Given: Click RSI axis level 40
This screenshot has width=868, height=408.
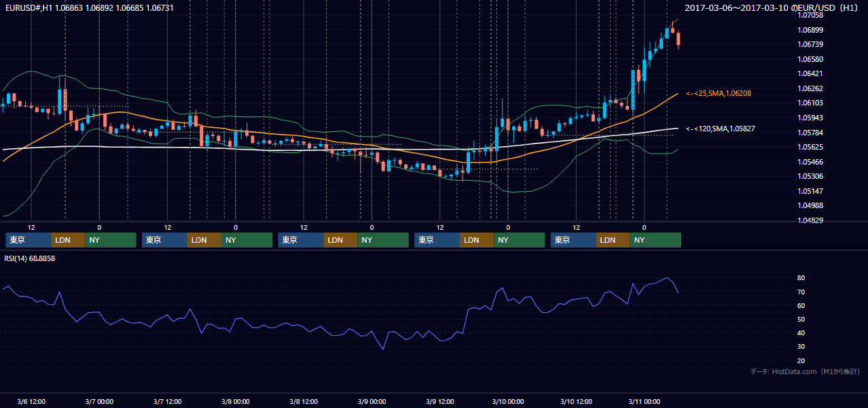Looking at the screenshot, I should point(801,333).
